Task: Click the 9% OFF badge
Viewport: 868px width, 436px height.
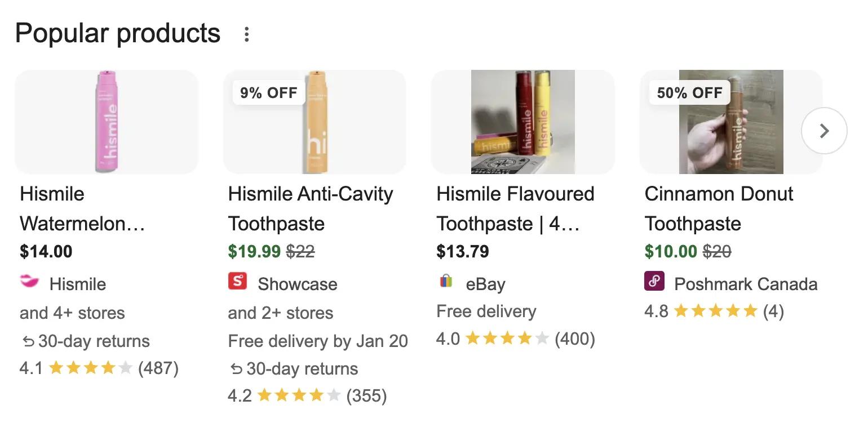Action: point(268,92)
